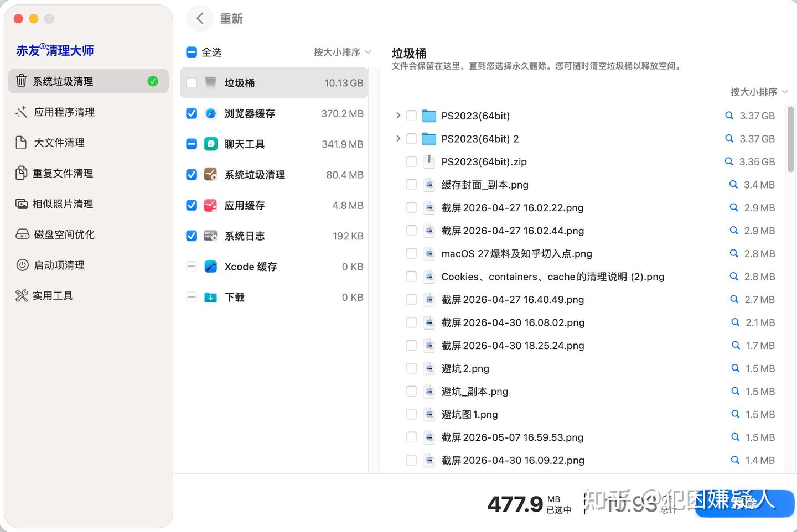Switch to 大文件清理 section
Screen dimensions: 797x532
pos(89,143)
